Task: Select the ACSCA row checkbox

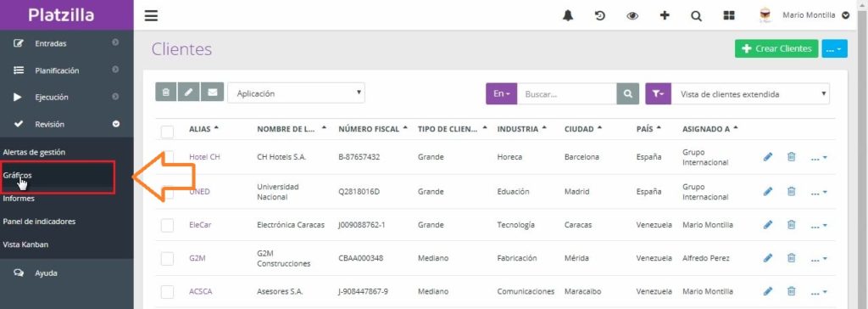Action: (167, 292)
